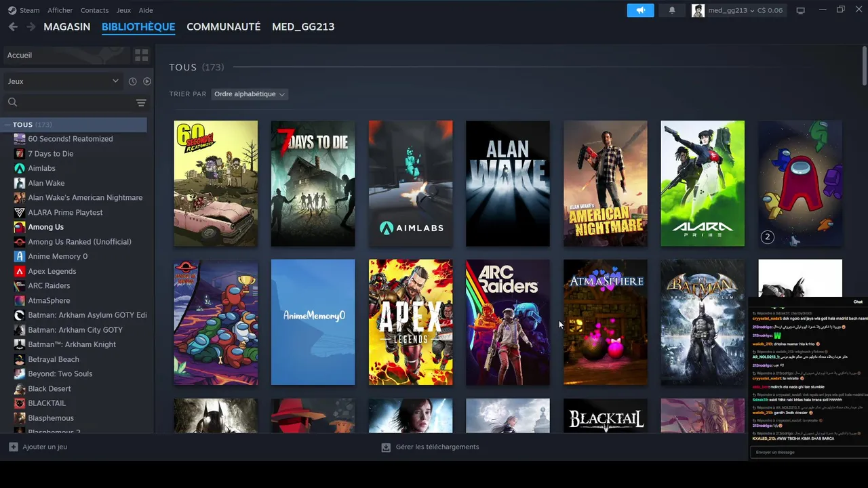Select Black Desert in sidebar
The image size is (868, 488).
(x=50, y=388)
